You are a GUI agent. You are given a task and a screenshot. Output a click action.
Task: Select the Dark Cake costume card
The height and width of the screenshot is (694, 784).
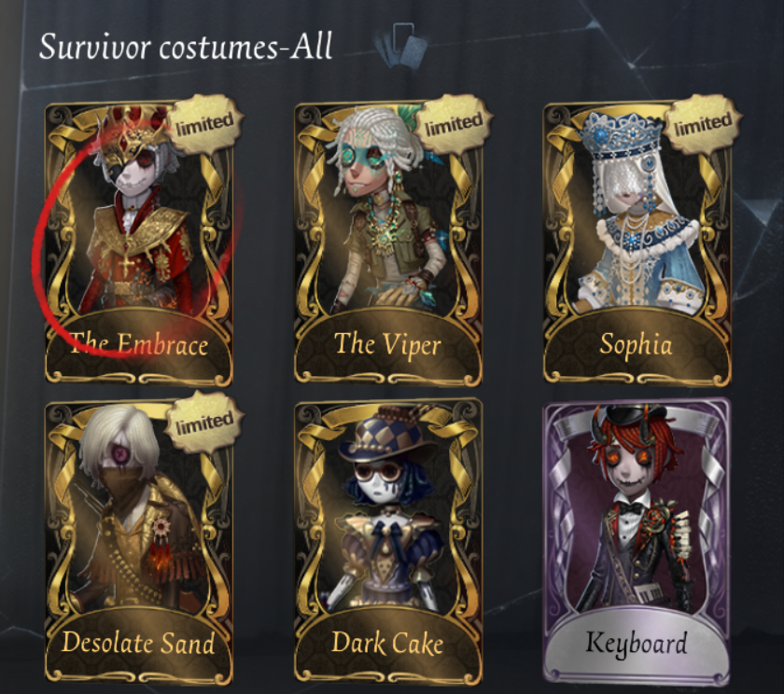[x=388, y=542]
